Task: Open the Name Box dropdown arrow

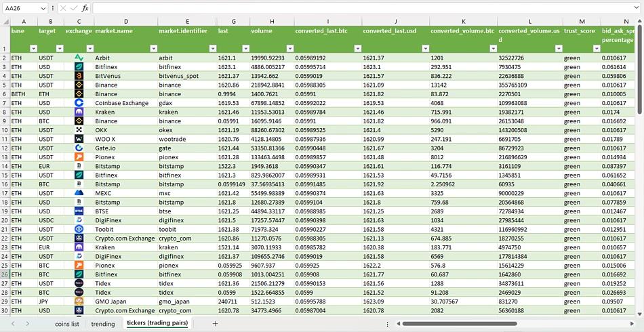Action: [x=43, y=8]
